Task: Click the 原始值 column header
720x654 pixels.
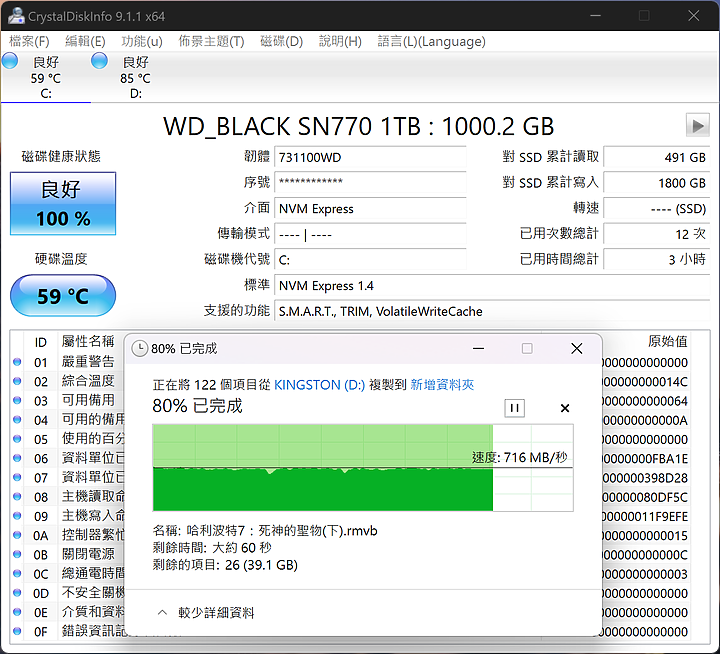Action: [x=668, y=342]
